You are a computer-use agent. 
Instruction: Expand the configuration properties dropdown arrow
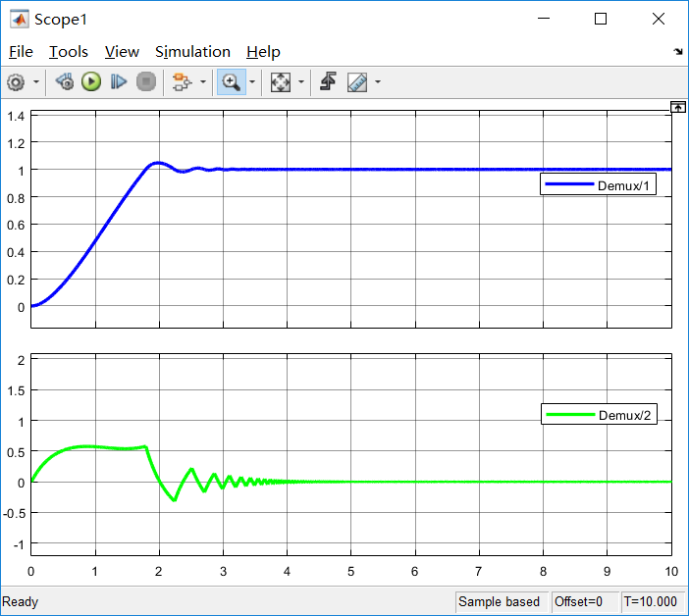point(36,82)
